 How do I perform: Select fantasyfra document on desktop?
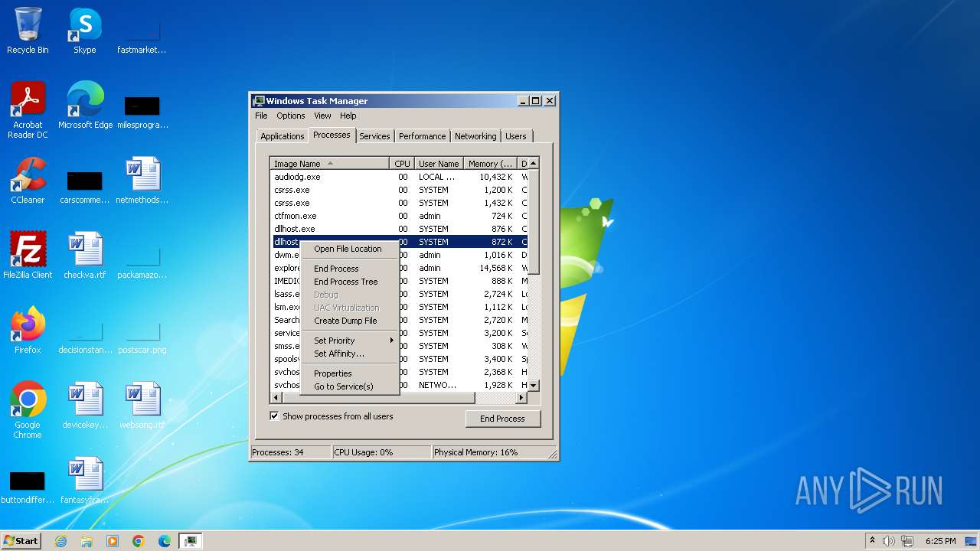(85, 481)
